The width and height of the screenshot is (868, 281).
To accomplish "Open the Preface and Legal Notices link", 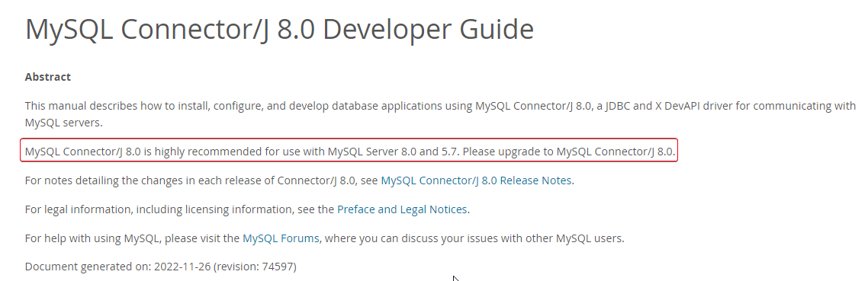I will point(403,209).
